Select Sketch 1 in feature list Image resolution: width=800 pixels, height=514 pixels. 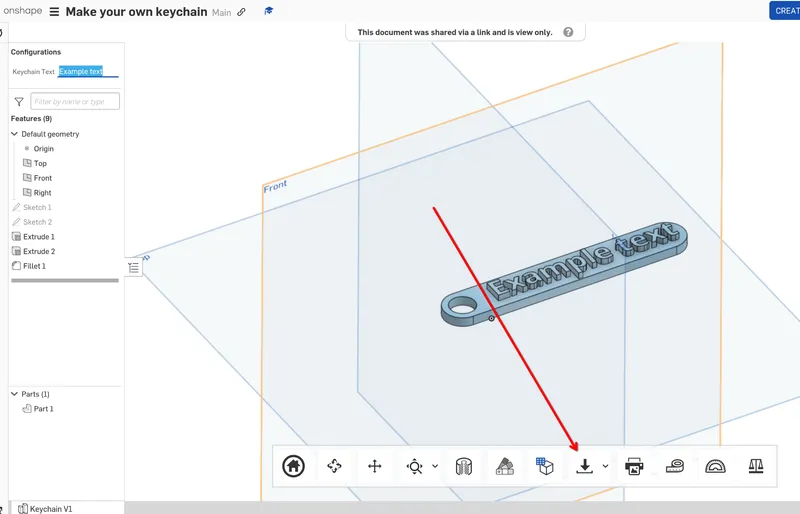[x=37, y=207]
